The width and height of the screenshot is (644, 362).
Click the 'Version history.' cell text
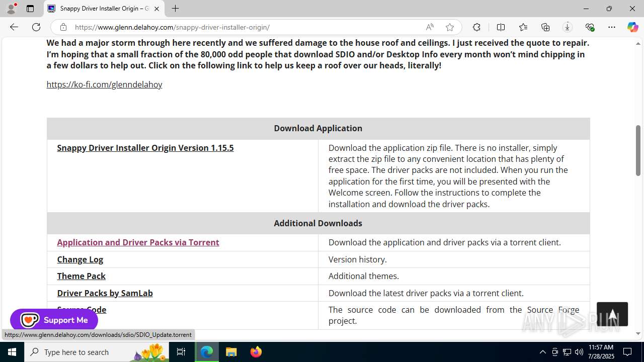pyautogui.click(x=358, y=259)
